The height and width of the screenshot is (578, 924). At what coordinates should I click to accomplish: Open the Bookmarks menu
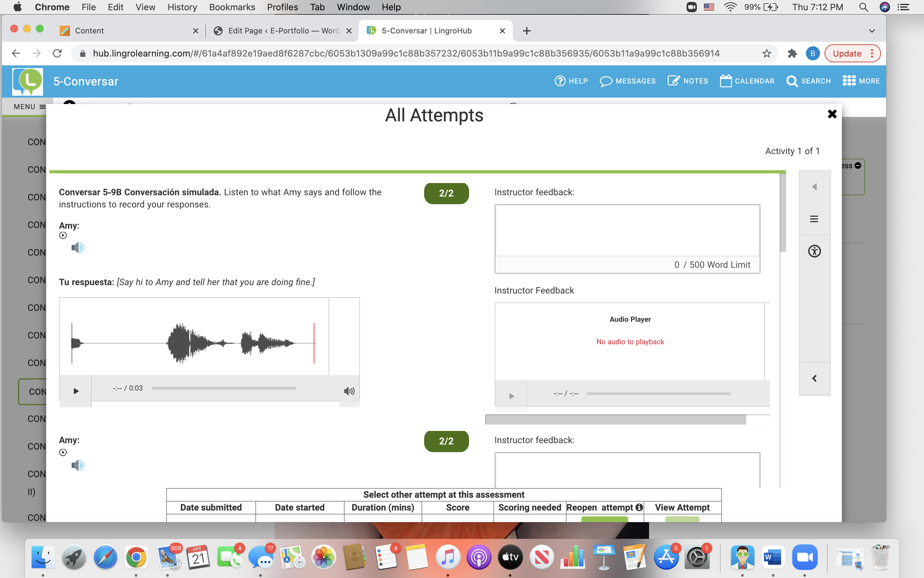point(232,7)
